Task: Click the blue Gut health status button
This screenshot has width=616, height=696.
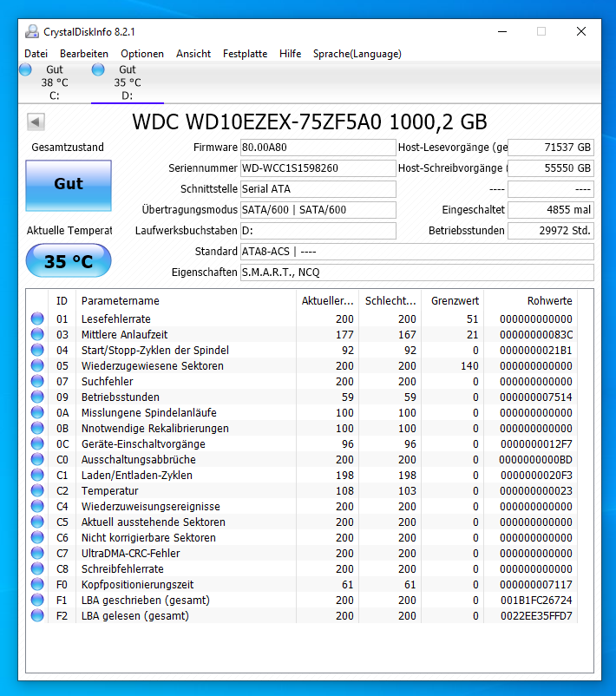Action: 69,186
